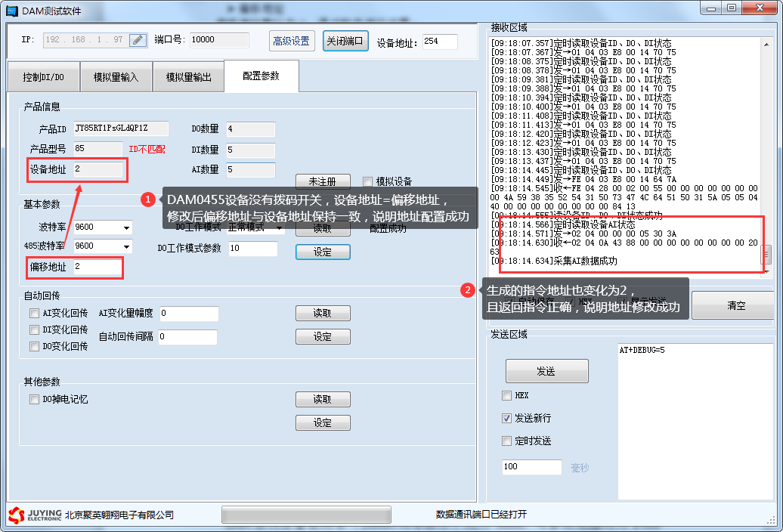Open the 模拟量输入 tab
The image size is (783, 532).
116,77
